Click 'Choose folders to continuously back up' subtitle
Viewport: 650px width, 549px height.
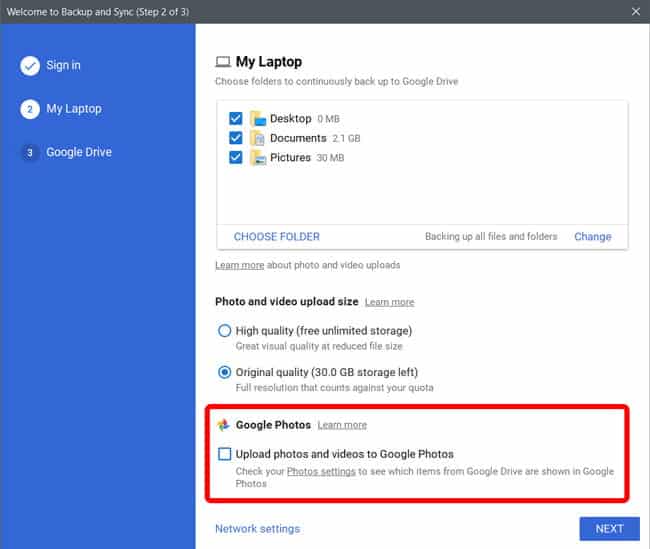(336, 81)
